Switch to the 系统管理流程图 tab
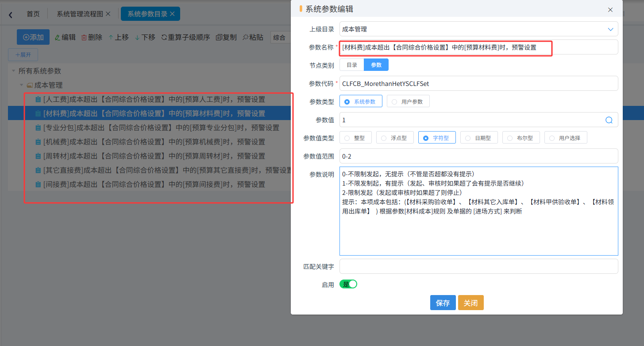644x346 pixels. point(80,14)
